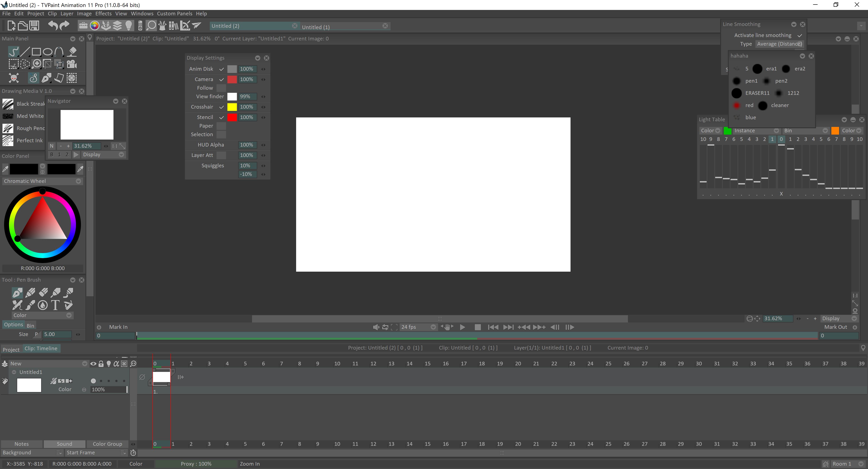The image size is (868, 469).
Task: Redo the last undone action
Action: [x=64, y=26]
